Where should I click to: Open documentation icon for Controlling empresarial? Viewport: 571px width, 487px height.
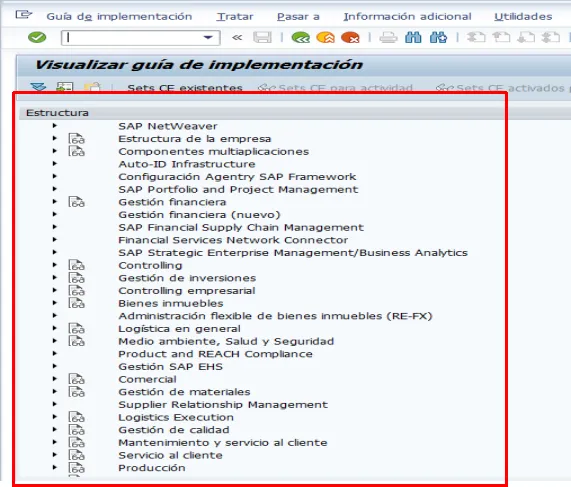pyautogui.click(x=76, y=291)
